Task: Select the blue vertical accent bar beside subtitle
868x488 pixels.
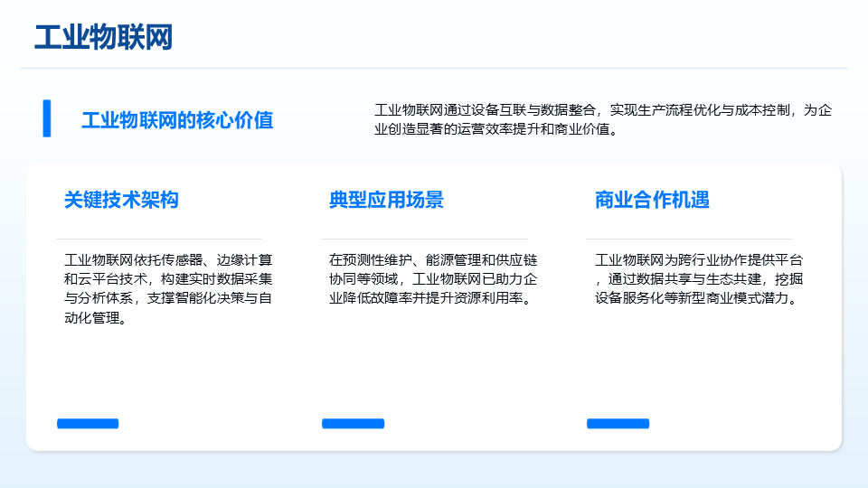Action: coord(46,118)
